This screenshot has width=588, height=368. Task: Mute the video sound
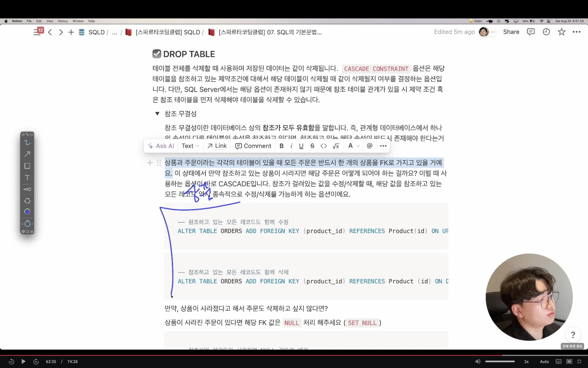478,361
